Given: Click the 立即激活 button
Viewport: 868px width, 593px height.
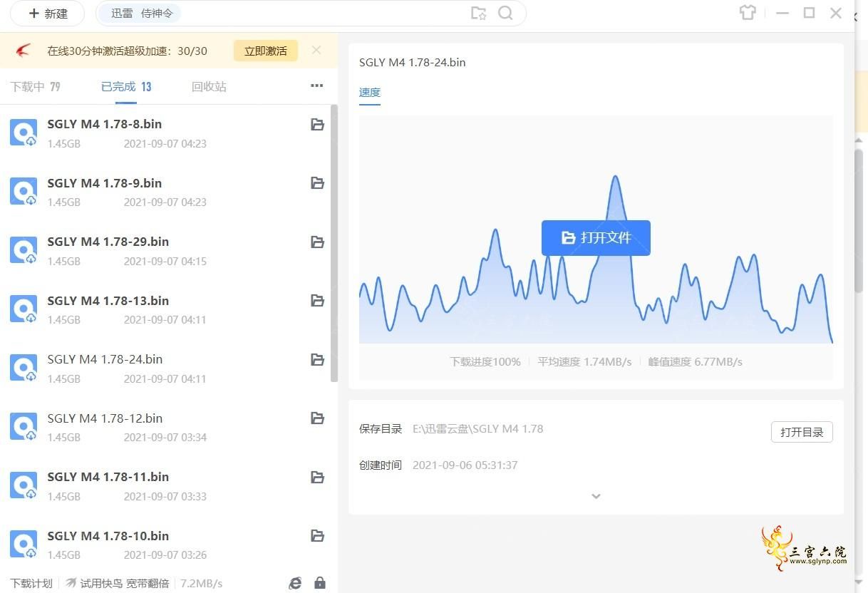Looking at the screenshot, I should click(265, 51).
